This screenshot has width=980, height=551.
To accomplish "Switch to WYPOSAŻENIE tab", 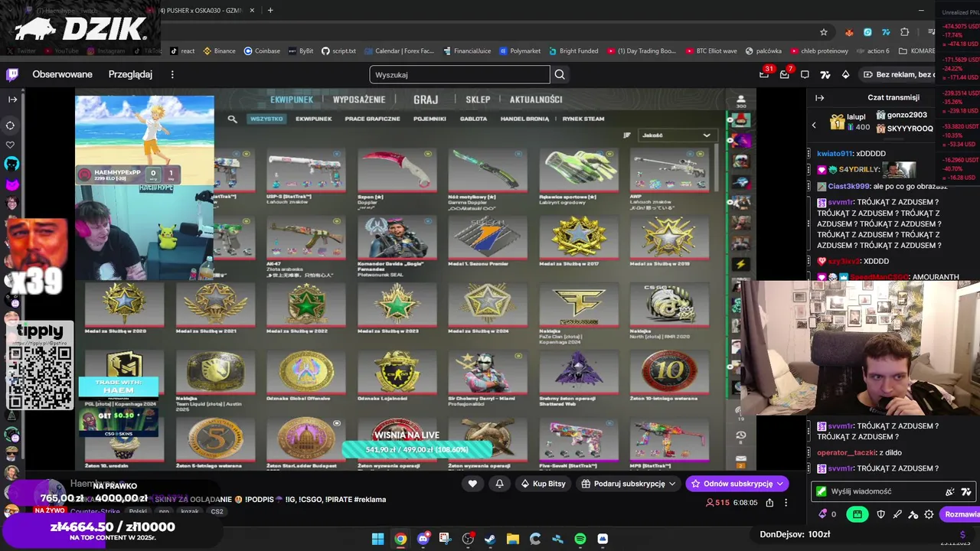I will 359,100.
